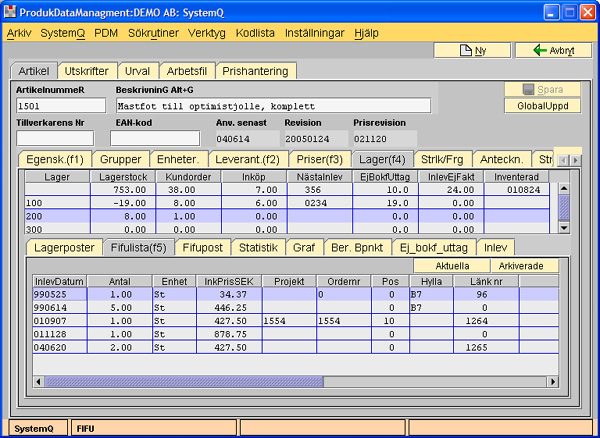The image size is (600, 438).
Task: Click the BeskrivninG description field
Action: tap(273, 106)
